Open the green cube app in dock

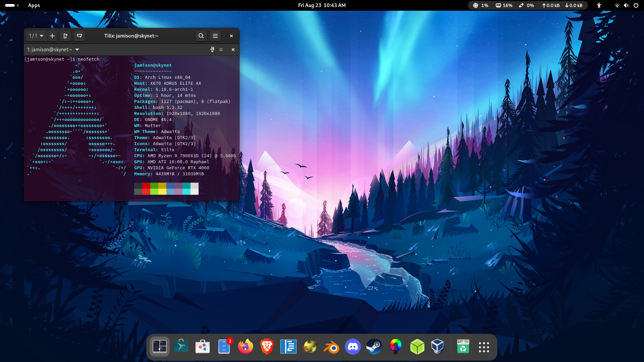click(x=417, y=347)
